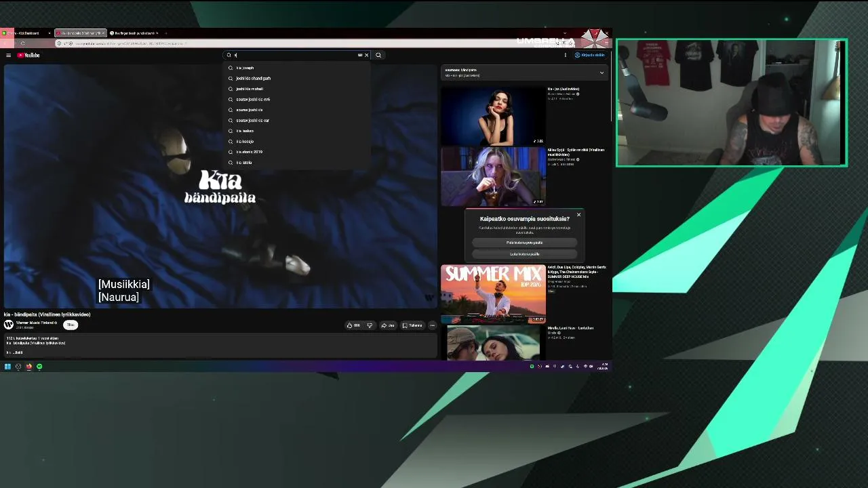Viewport: 868px width, 488px height.
Task: Close the 'Kaipaatko osuvampia suosituksia?' popup
Action: 578,215
